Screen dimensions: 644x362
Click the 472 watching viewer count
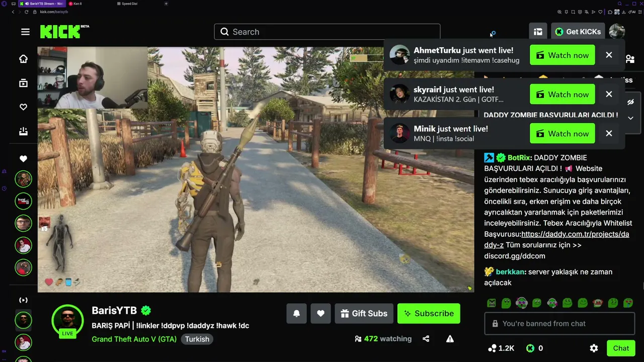coord(383,339)
